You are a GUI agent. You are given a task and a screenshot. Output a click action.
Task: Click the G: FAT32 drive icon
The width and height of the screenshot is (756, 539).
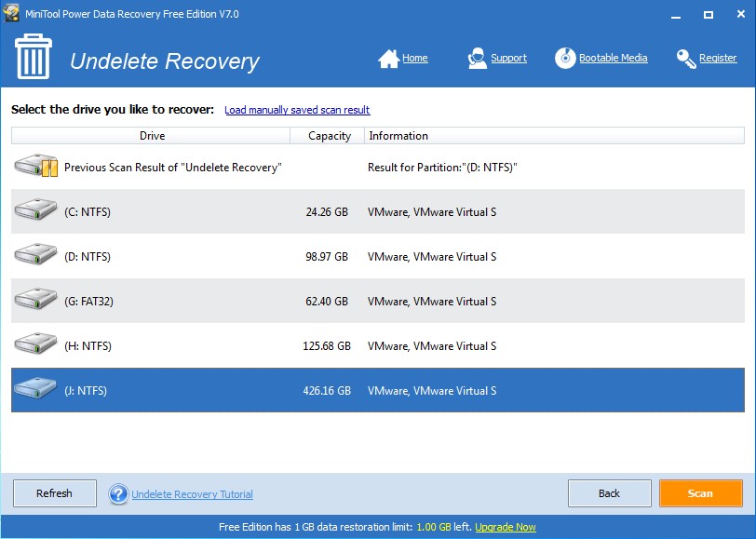[35, 299]
